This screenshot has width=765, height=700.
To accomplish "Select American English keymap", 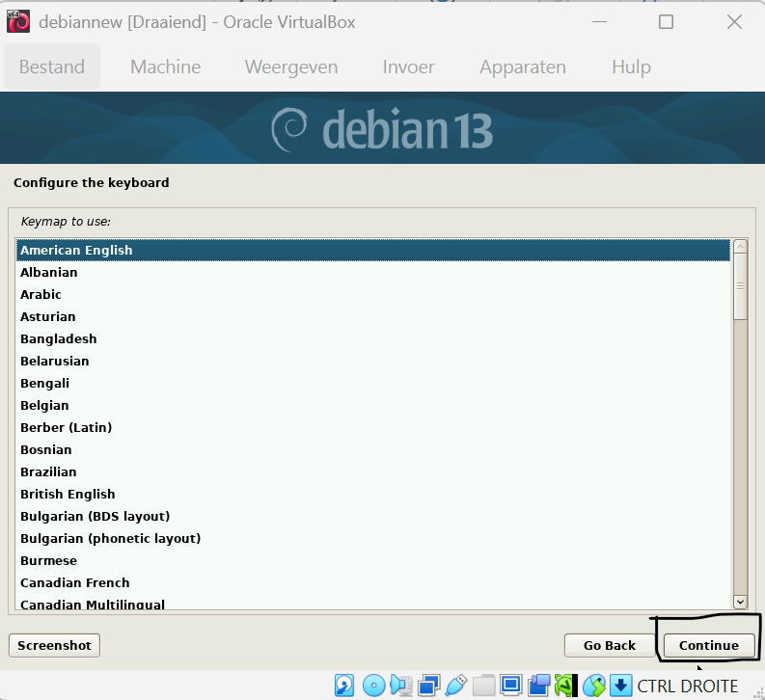I will point(373,250).
